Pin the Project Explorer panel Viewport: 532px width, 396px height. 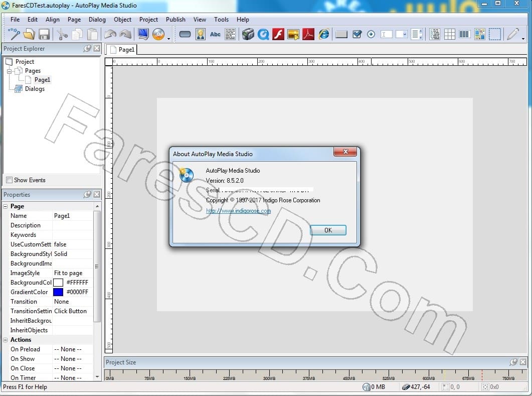click(x=88, y=49)
